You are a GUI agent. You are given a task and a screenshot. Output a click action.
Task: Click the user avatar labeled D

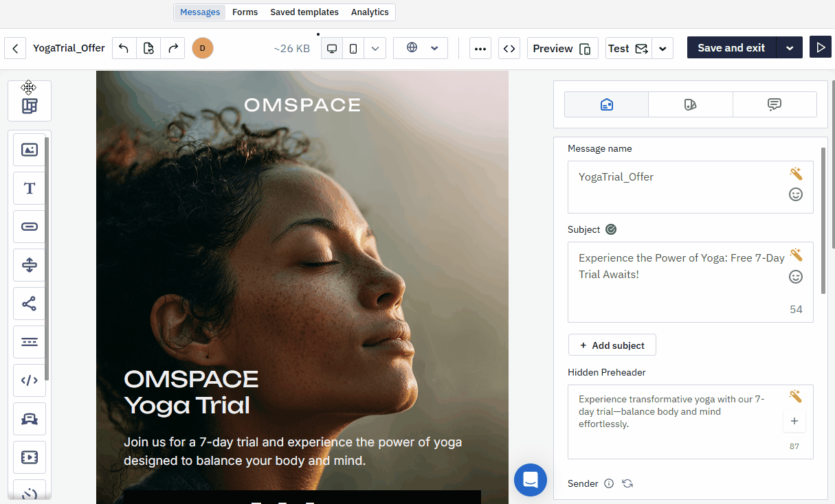point(203,48)
